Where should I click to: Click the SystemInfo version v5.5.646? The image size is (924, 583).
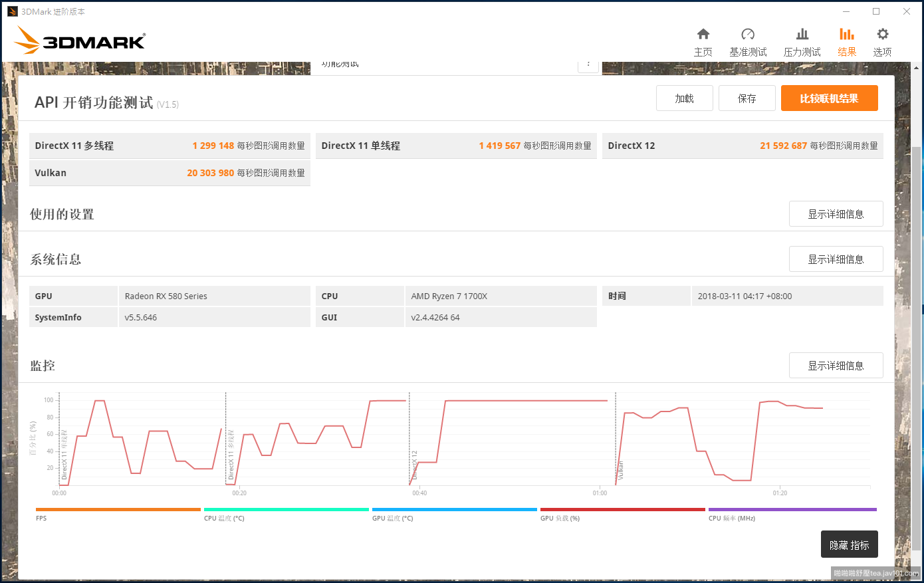tap(141, 317)
